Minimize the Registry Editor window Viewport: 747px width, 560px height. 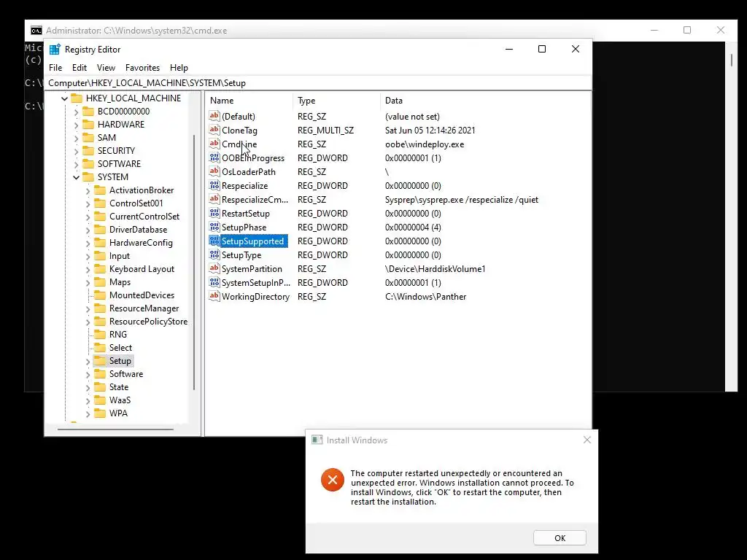[x=508, y=49]
